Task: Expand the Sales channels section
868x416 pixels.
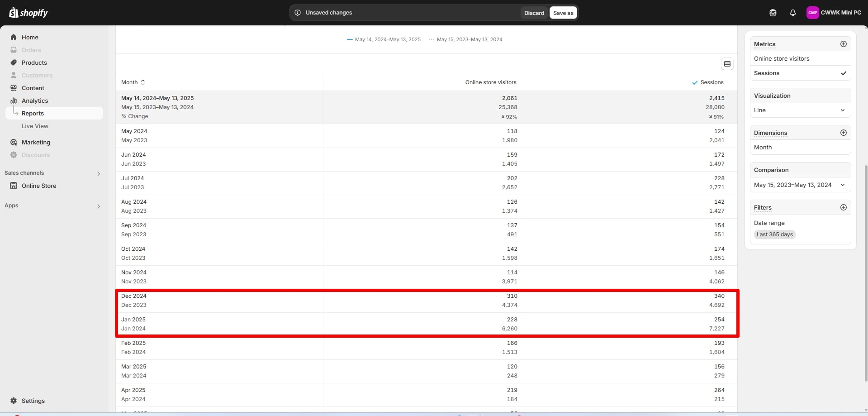Action: [98, 173]
